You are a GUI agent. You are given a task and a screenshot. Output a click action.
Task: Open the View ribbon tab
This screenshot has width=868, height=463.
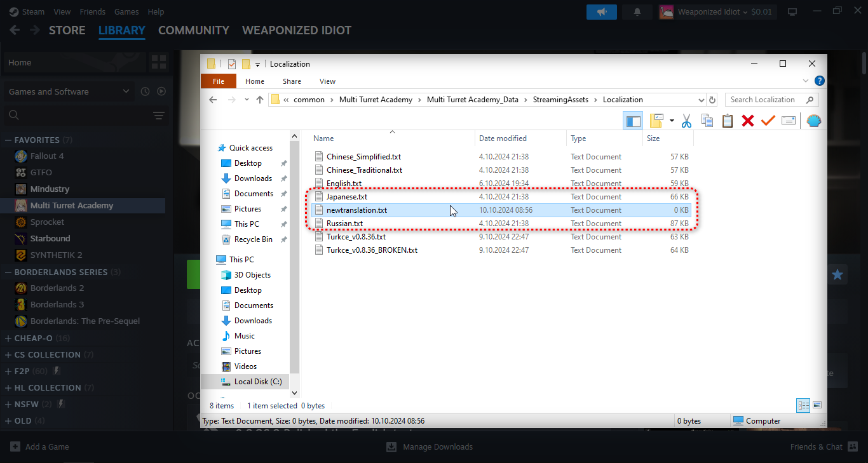click(x=328, y=81)
